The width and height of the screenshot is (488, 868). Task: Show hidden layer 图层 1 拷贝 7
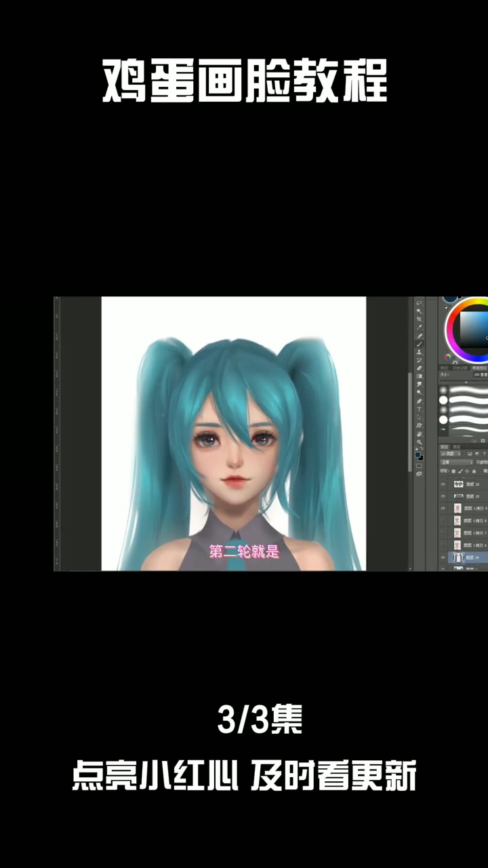click(443, 533)
